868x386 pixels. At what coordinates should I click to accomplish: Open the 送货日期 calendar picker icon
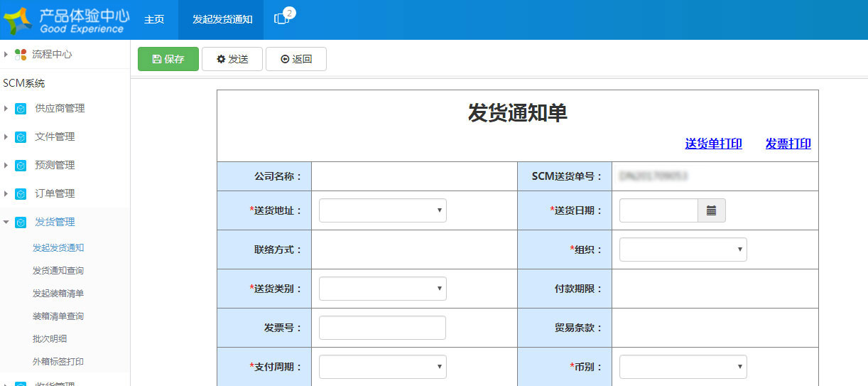pyautogui.click(x=711, y=210)
